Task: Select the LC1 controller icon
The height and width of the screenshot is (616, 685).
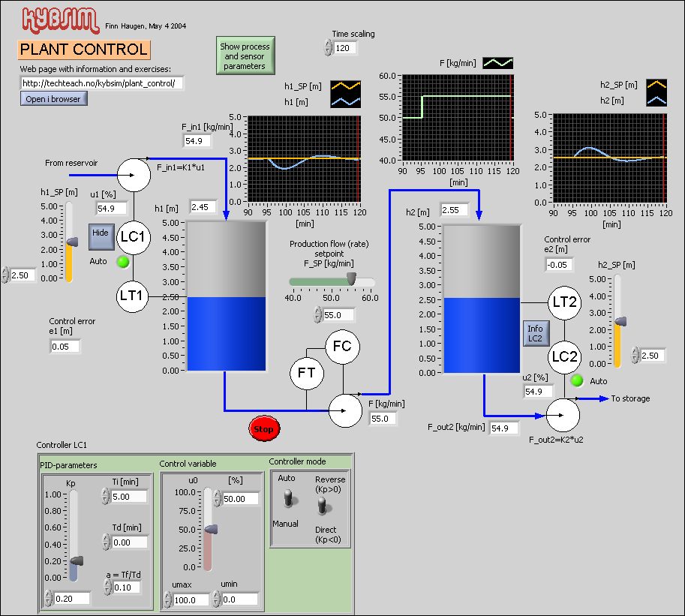Action: (x=133, y=237)
